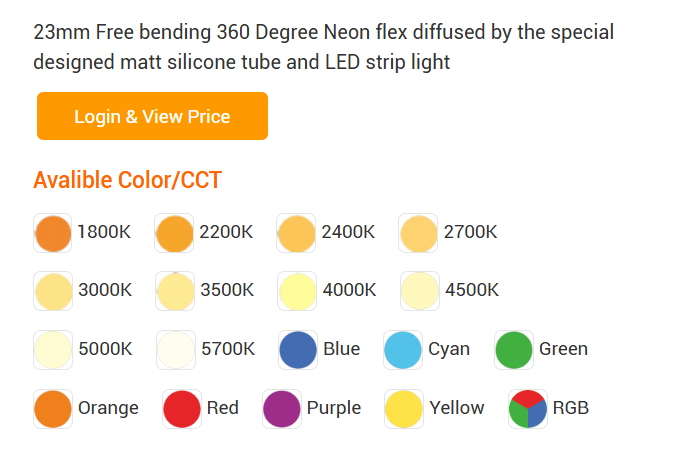Screen dimensions: 680x466
Task: Select the 1800K color swatch
Action: pos(53,233)
